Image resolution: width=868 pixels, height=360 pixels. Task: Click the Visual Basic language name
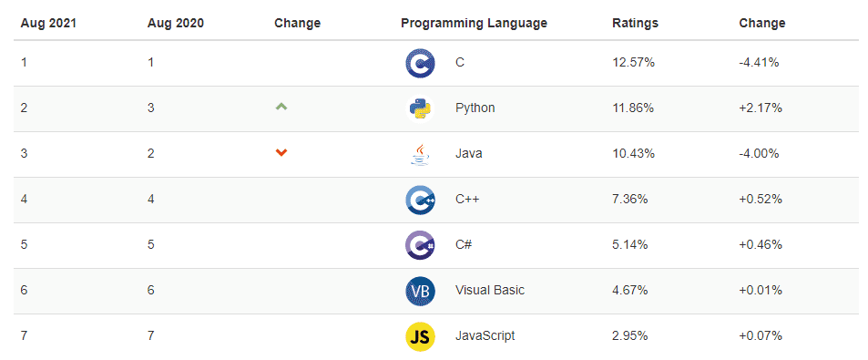(490, 290)
